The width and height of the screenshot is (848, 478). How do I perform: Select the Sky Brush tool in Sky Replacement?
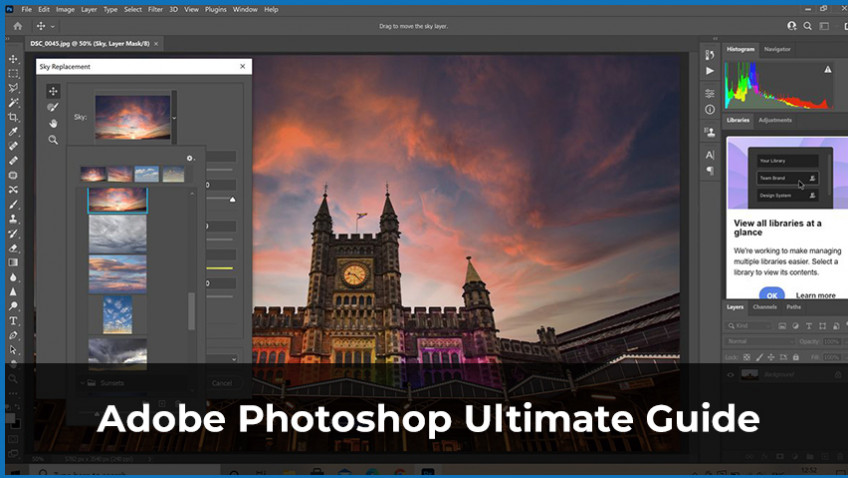[x=53, y=107]
